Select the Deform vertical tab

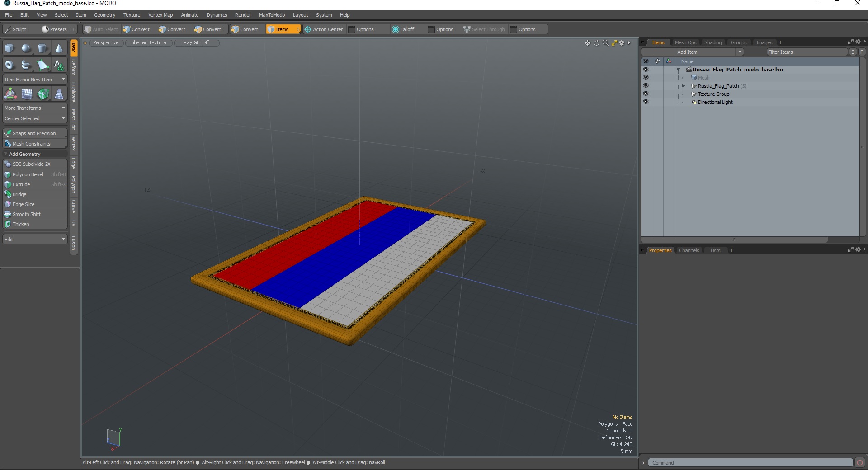pyautogui.click(x=74, y=67)
